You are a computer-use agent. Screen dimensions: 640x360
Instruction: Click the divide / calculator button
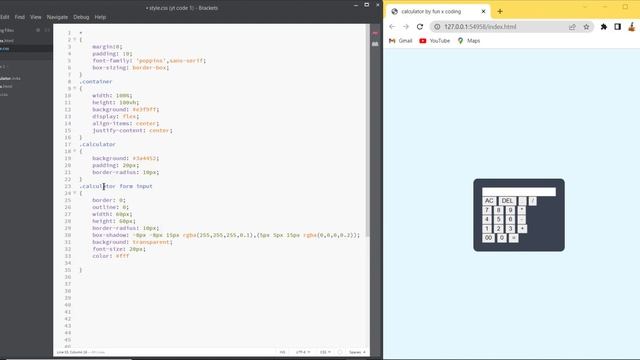pyautogui.click(x=533, y=201)
